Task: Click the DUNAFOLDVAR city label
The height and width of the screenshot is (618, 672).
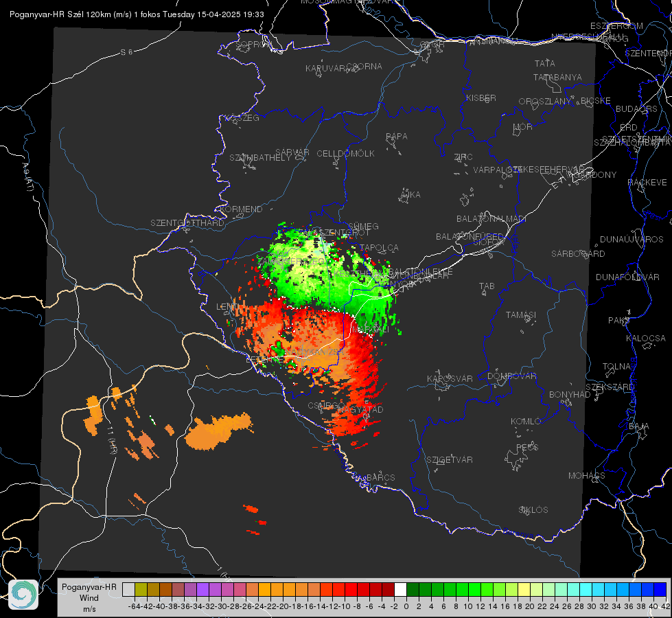Action: coord(627,277)
